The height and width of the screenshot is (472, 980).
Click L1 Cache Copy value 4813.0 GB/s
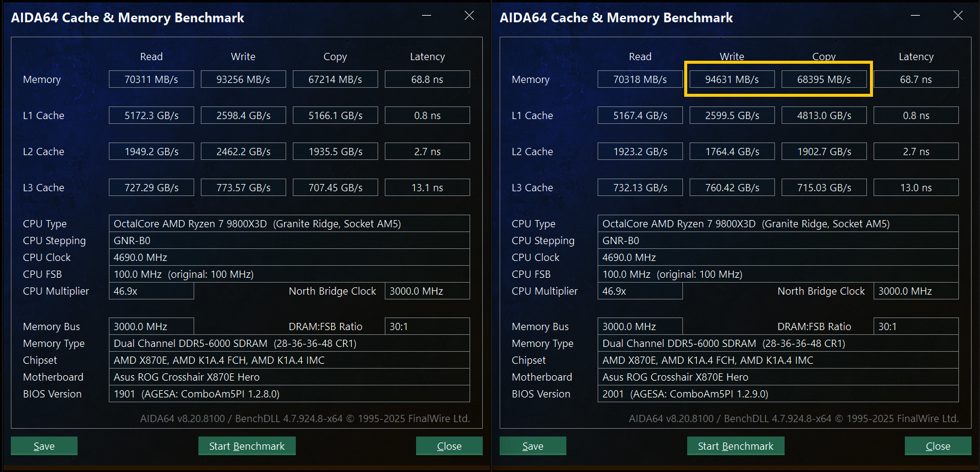tap(824, 115)
